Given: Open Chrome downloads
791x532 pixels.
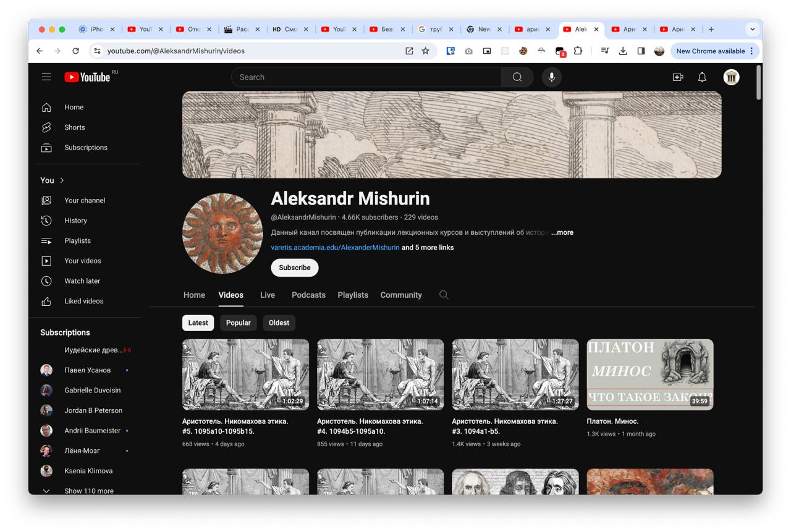Looking at the screenshot, I should [623, 51].
